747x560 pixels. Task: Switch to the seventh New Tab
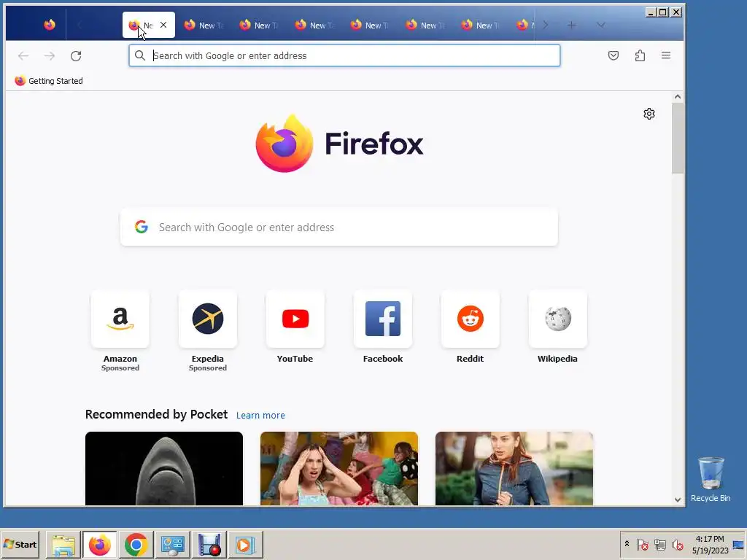point(481,25)
